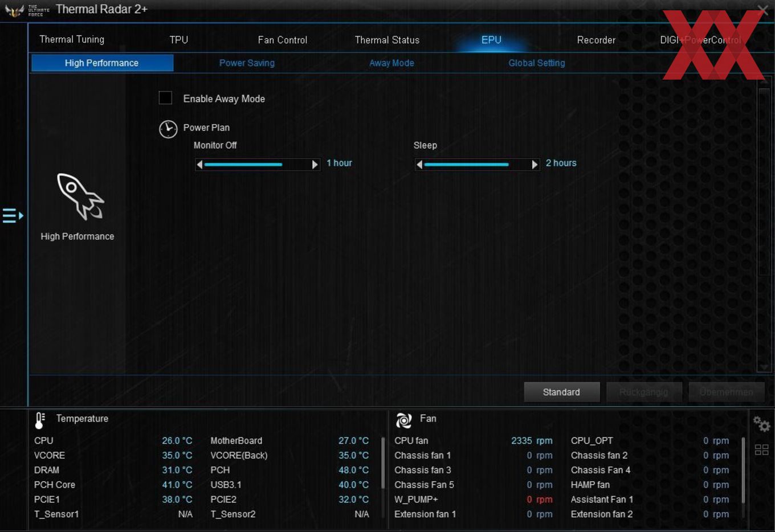This screenshot has width=775, height=532.
Task: Enable Away Mode checkbox
Action: 165,98
